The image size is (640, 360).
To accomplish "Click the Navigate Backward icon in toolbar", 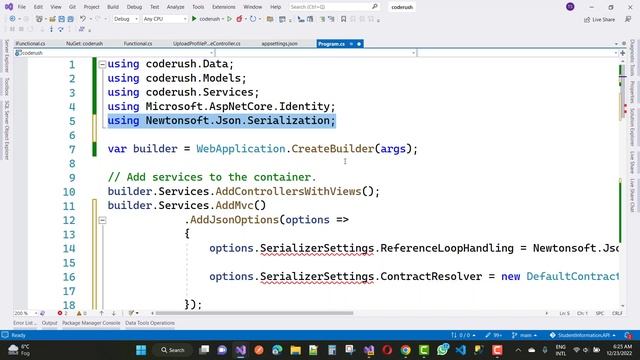I will pyautogui.click(x=12, y=19).
